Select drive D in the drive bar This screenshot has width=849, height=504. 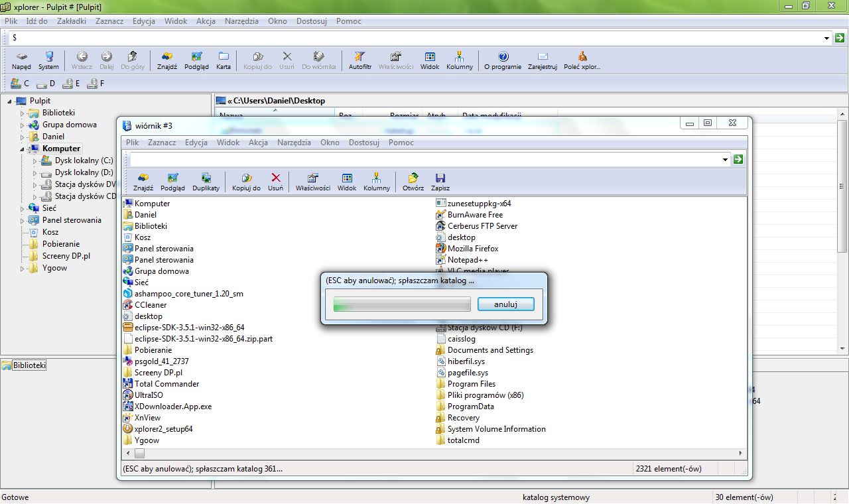46,84
